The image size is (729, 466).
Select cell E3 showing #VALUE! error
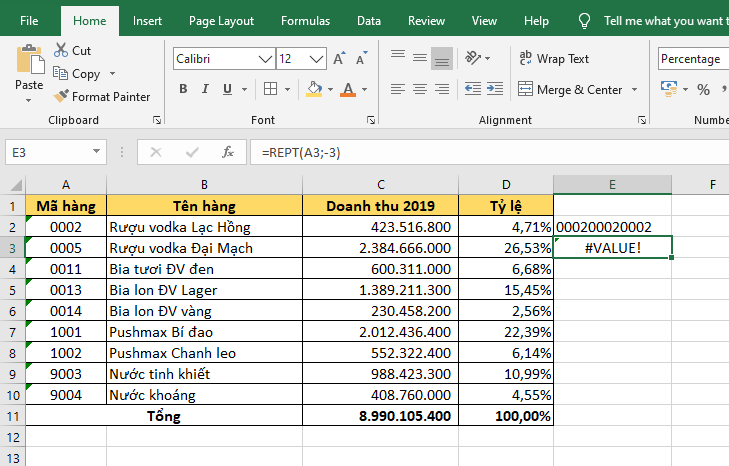coord(611,248)
